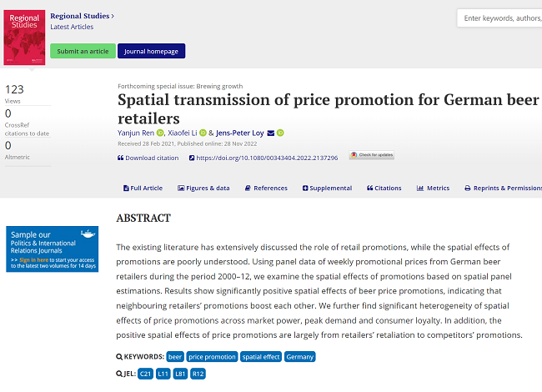Click the Politics & International Relations sample banner

pyautogui.click(x=52, y=249)
